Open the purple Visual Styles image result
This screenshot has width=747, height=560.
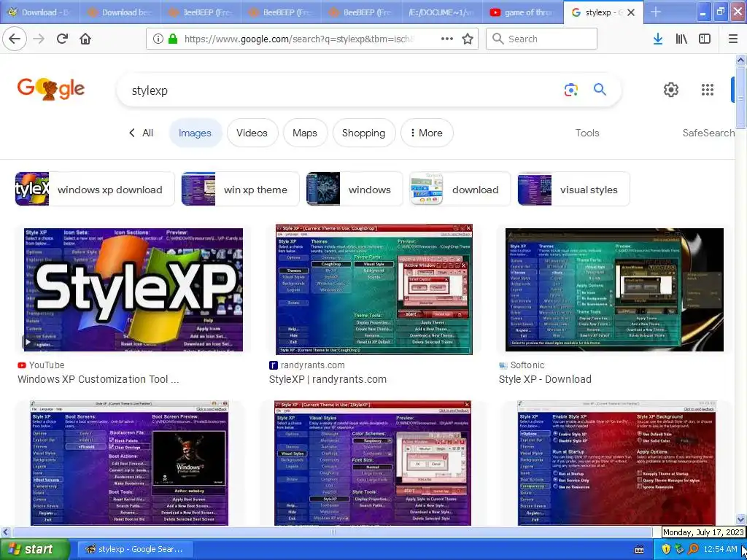pyautogui.click(x=373, y=463)
